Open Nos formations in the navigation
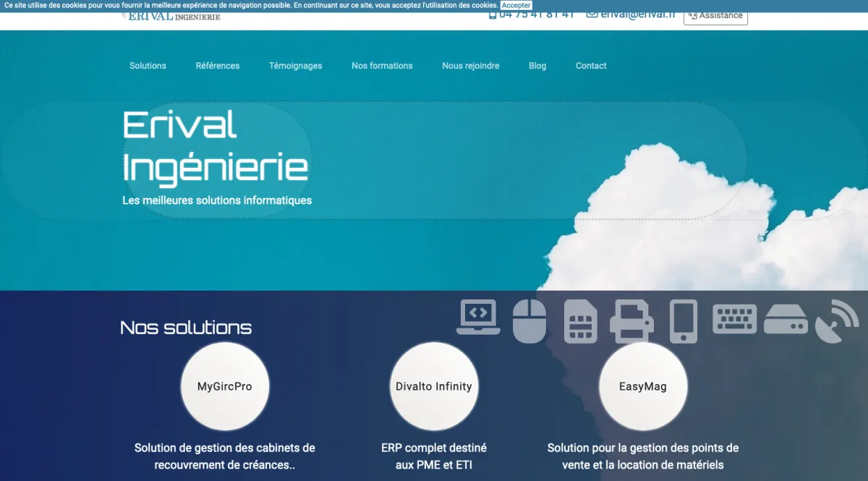 pyautogui.click(x=382, y=66)
